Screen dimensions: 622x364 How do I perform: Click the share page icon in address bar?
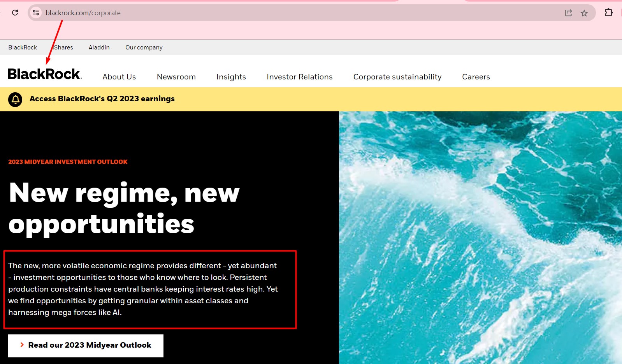click(x=568, y=13)
